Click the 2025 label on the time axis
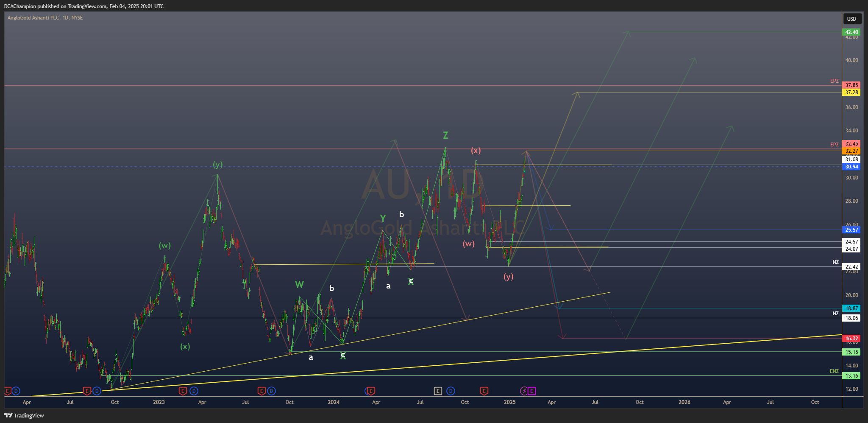This screenshot has width=868, height=423. coord(510,402)
